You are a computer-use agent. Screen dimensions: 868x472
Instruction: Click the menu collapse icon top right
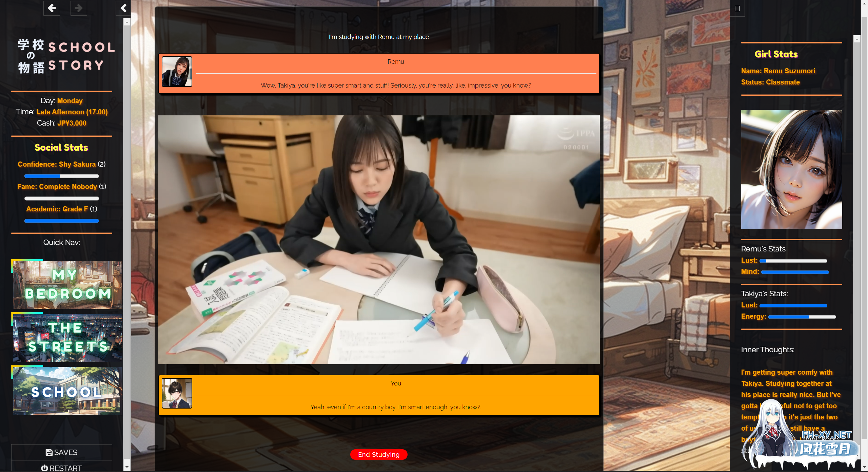pos(737,9)
